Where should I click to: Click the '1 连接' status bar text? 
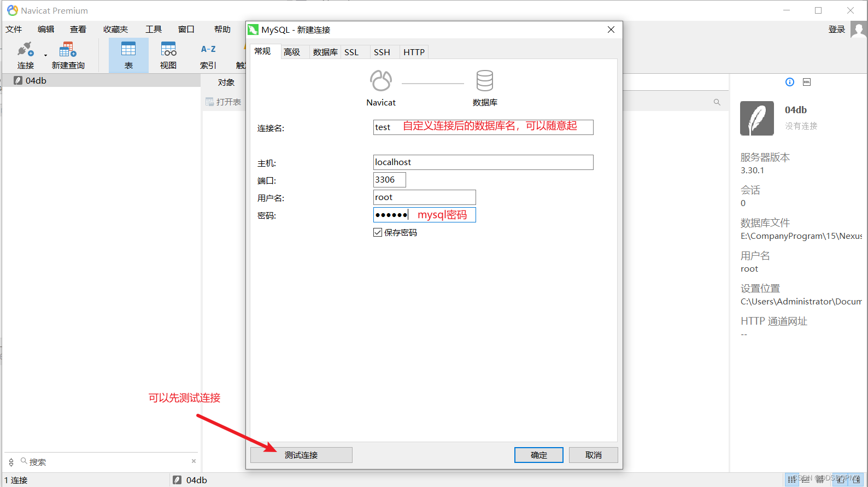click(16, 480)
